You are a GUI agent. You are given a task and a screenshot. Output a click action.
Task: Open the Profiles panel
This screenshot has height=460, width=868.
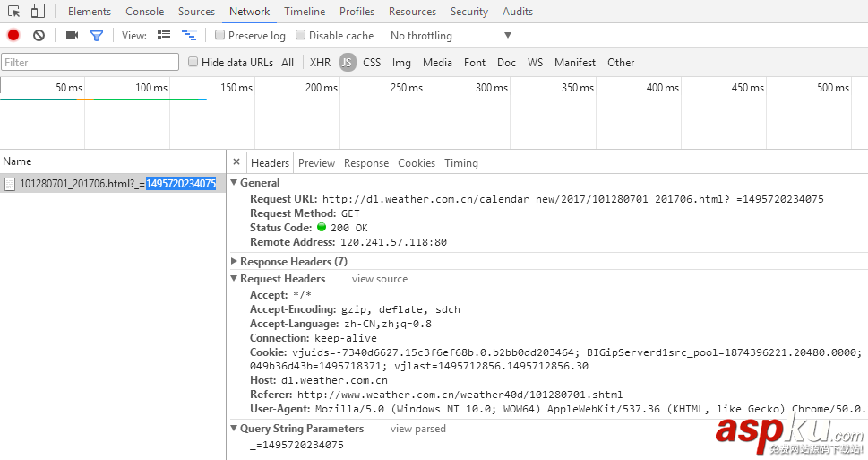click(x=357, y=12)
